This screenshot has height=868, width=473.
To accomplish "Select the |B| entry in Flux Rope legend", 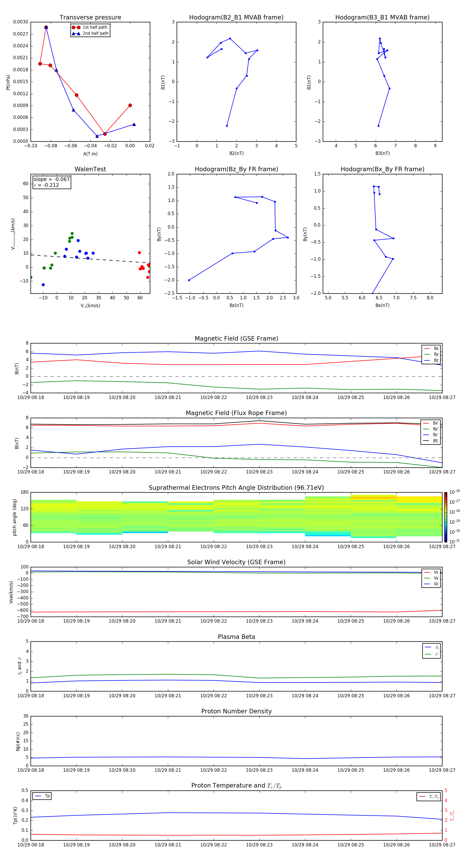I will [x=431, y=441].
